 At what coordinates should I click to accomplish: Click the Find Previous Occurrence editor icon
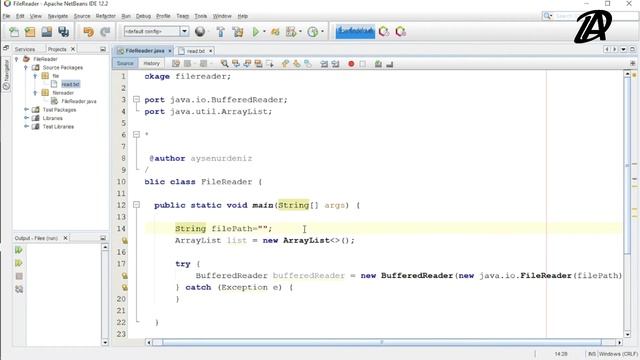[x=236, y=64]
